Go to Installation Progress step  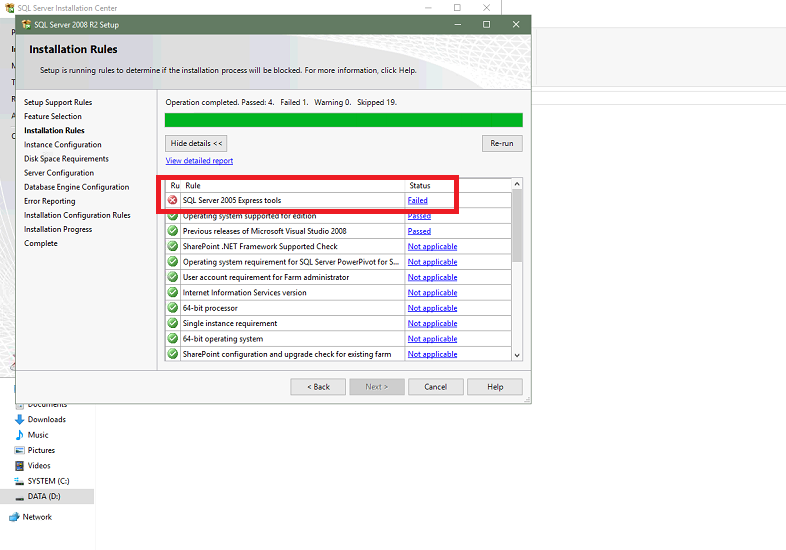pos(58,229)
